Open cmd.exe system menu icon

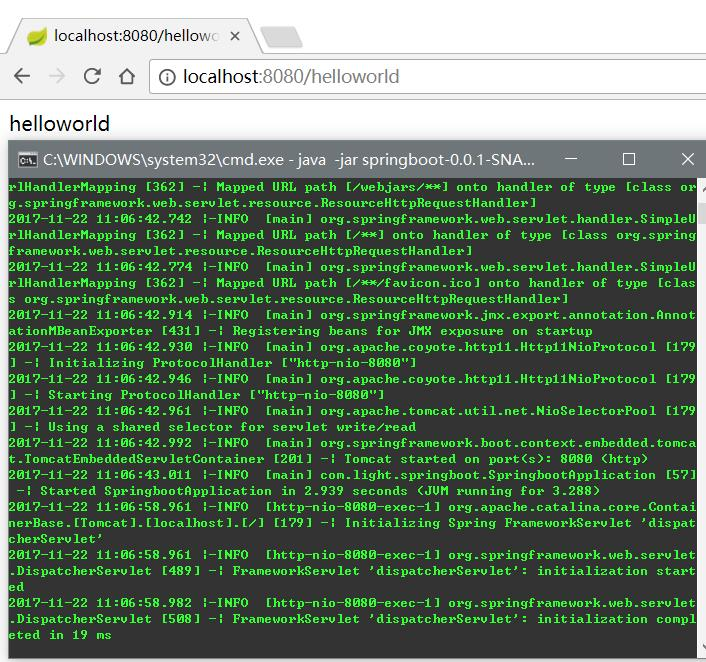pyautogui.click(x=27, y=160)
